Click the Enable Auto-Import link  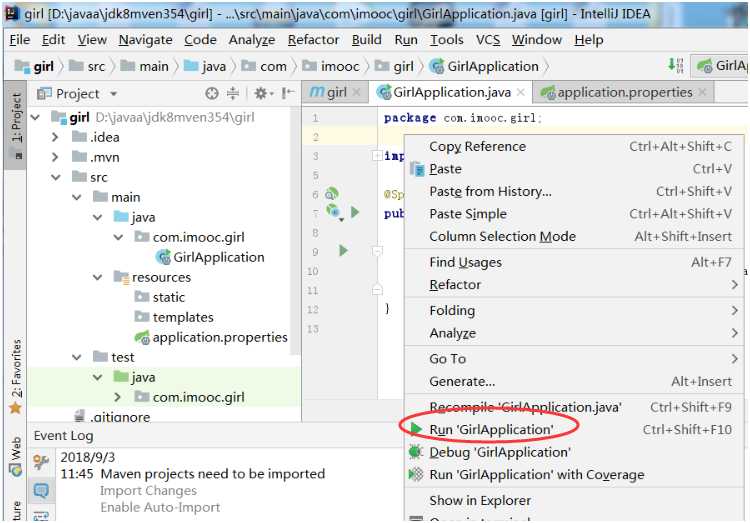[x=160, y=507]
